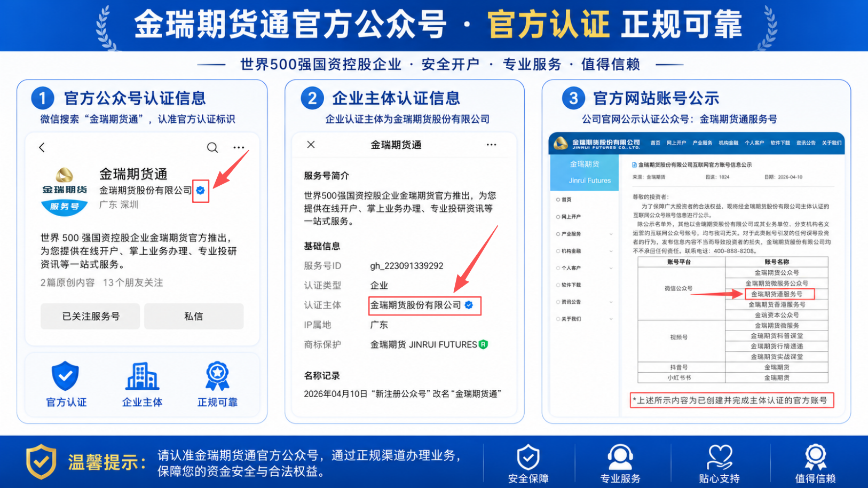
Task: Click the 广东 value in the IP属地 row
Action: tap(379, 325)
